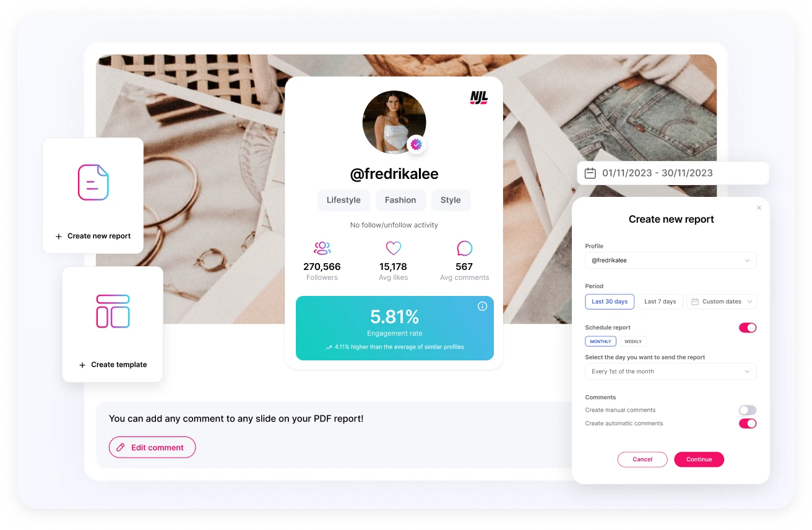Image resolution: width=812 pixels, height=530 pixels.
Task: Open engagement rate info icon
Action: tap(482, 306)
